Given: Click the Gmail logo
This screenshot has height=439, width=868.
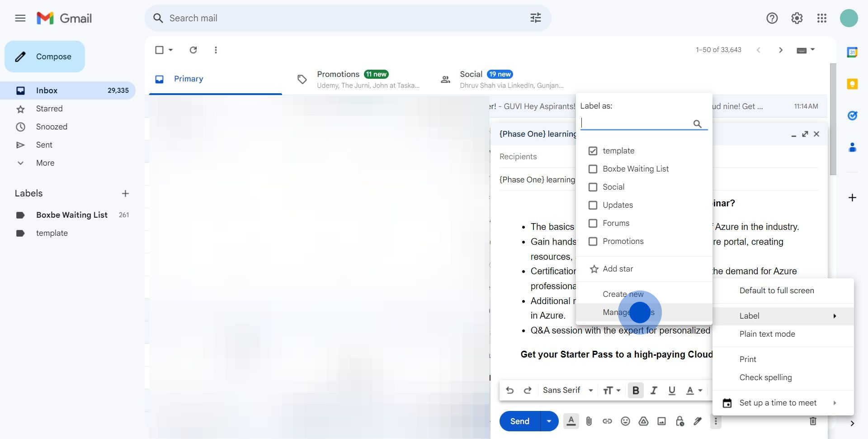Looking at the screenshot, I should (64, 18).
